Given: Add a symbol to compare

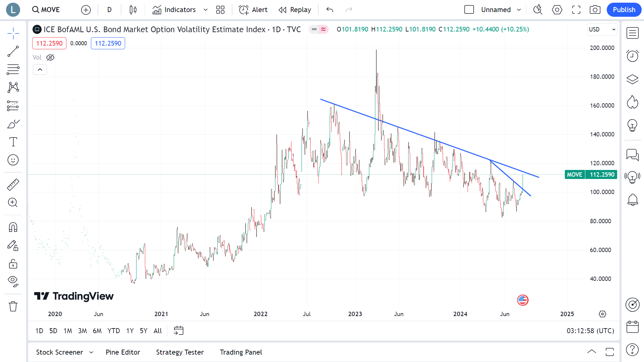Looking at the screenshot, I should pyautogui.click(x=86, y=10).
